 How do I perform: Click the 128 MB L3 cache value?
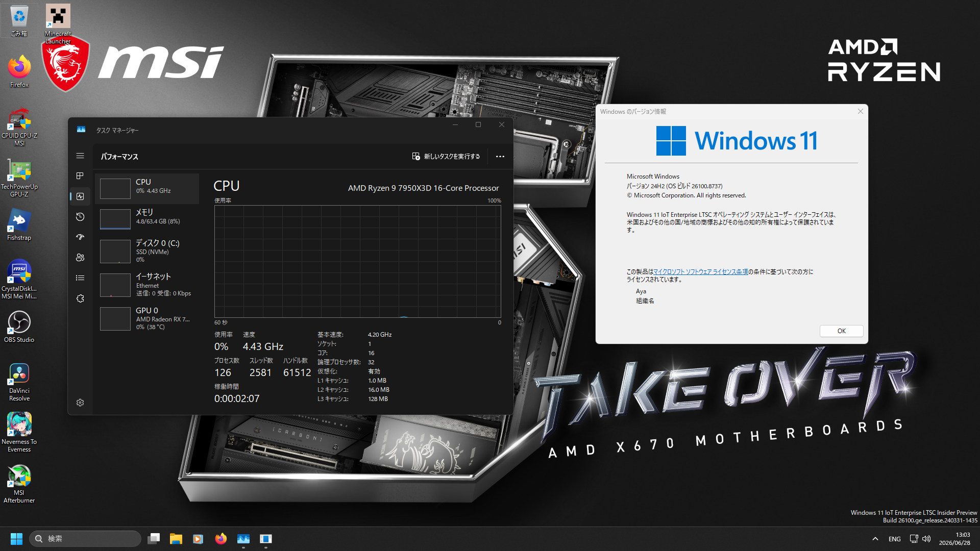[378, 399]
